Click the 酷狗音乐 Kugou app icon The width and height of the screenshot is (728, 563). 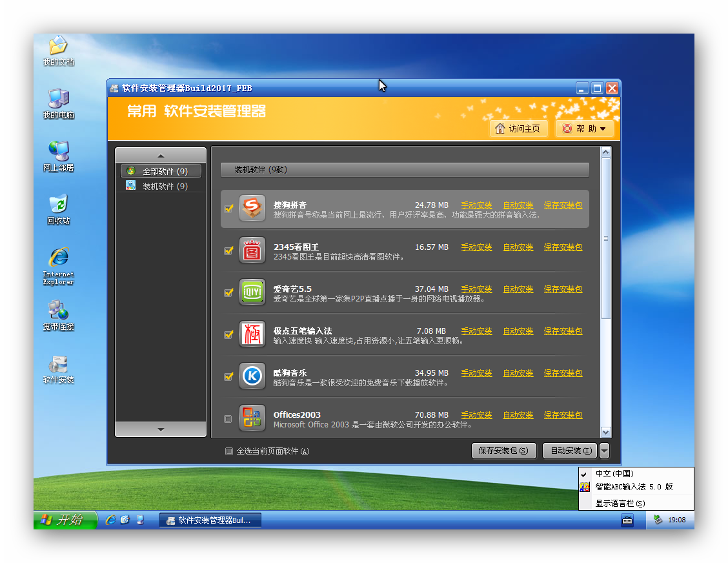click(252, 376)
